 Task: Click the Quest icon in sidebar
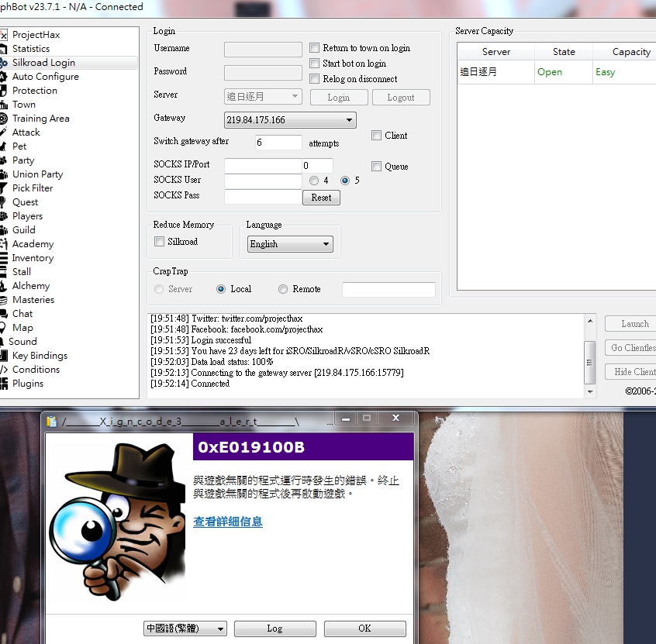coord(4,202)
